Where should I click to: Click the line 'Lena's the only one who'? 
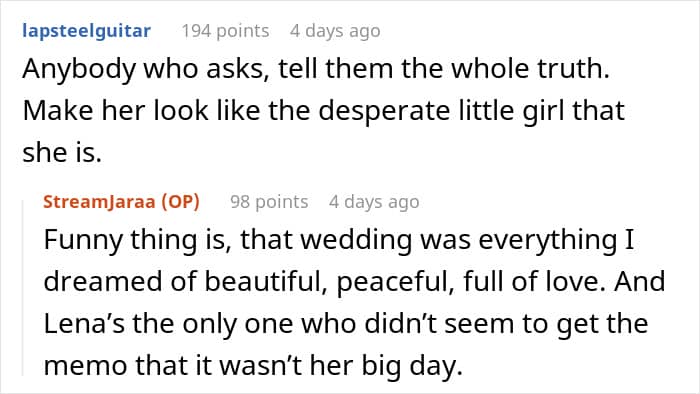point(346,323)
